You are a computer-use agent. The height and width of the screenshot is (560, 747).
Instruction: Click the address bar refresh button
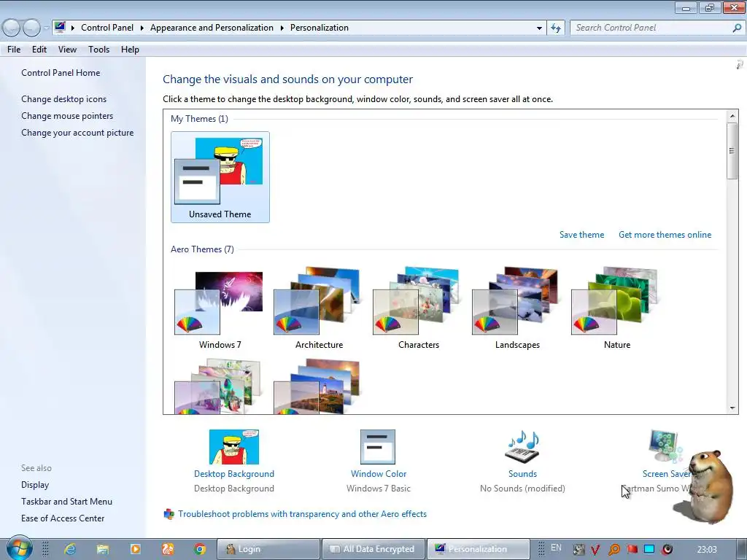[x=555, y=28]
